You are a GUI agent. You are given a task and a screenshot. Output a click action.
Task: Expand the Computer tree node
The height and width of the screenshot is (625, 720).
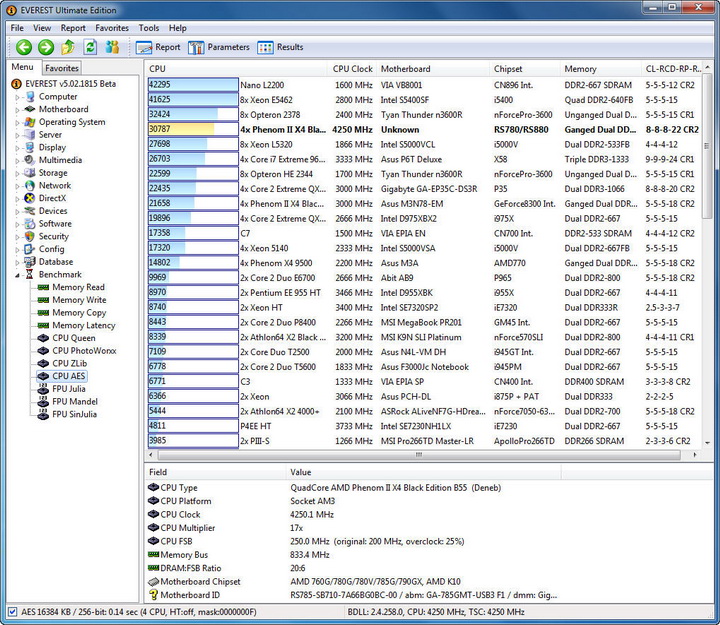pos(17,97)
